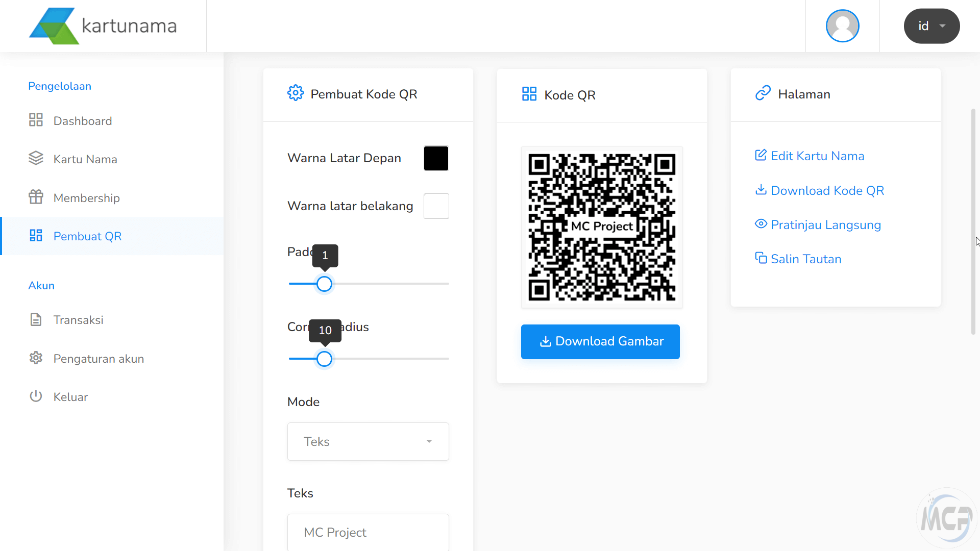Open the id language dropdown

[932, 26]
